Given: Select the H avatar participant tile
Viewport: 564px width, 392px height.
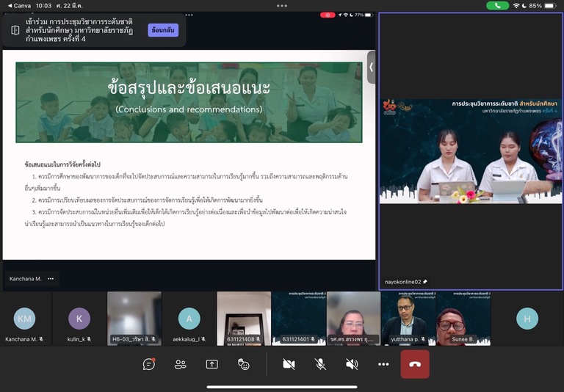Looking at the screenshot, I should (x=527, y=319).
